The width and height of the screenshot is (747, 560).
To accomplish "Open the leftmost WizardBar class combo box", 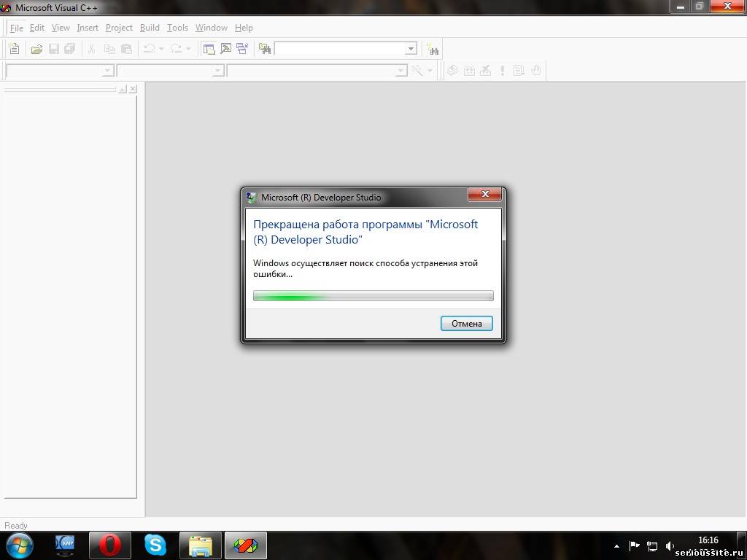I will click(x=60, y=71).
